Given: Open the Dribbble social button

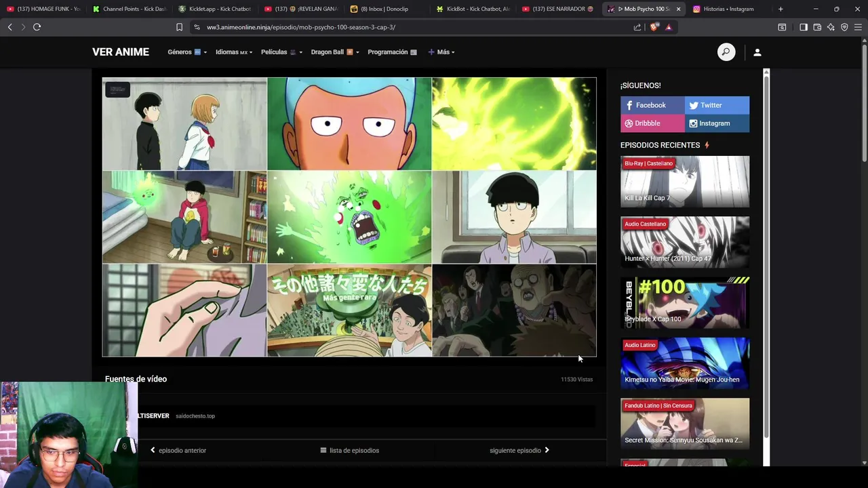Looking at the screenshot, I should point(652,123).
